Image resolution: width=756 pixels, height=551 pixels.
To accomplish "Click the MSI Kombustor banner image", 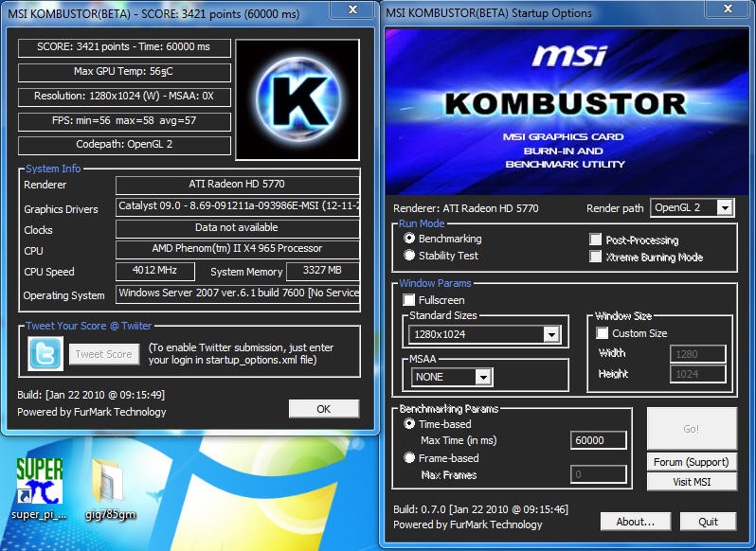I will 567,112.
